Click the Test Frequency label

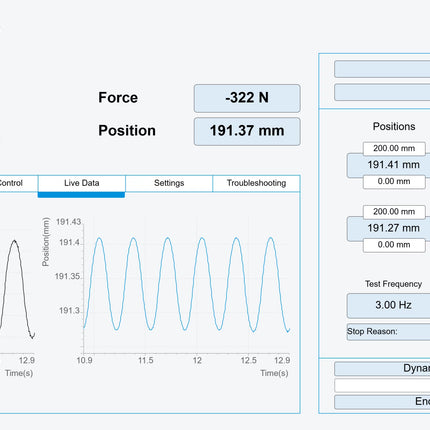tap(393, 284)
